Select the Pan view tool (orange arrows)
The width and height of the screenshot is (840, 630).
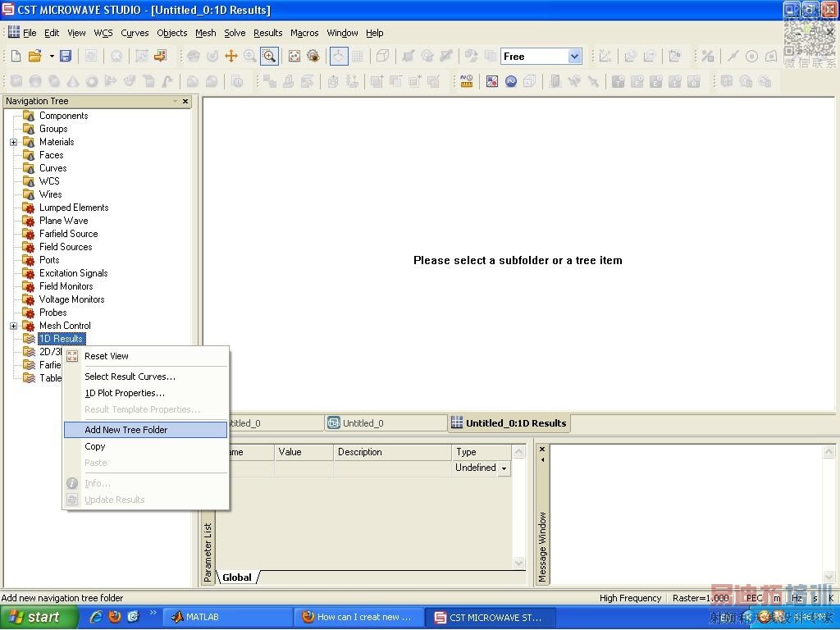[x=231, y=56]
